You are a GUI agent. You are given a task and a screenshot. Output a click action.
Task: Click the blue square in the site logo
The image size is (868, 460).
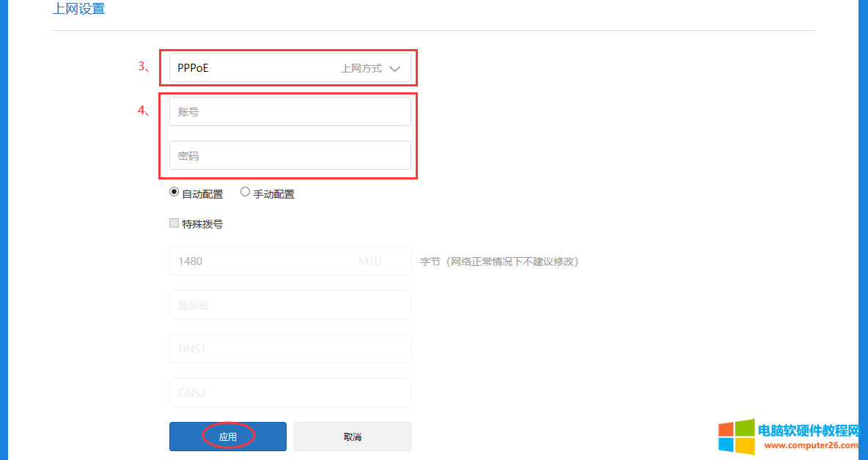(x=726, y=444)
